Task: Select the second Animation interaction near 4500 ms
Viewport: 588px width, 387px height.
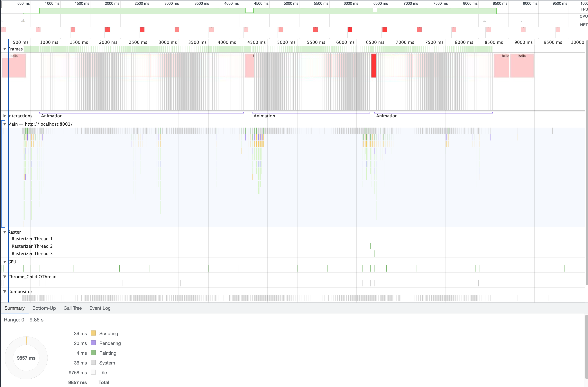Action: [x=311, y=115]
